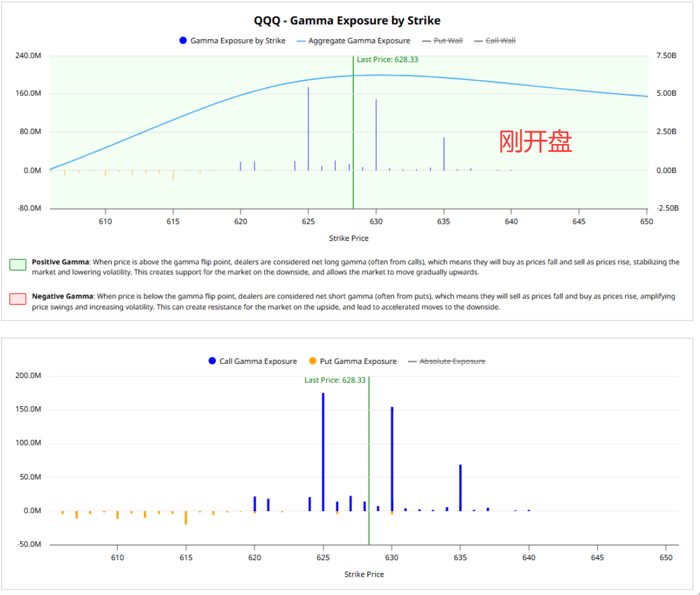Click the Last Price label in bottom chart
This screenshot has width=700, height=595.
tap(335, 381)
